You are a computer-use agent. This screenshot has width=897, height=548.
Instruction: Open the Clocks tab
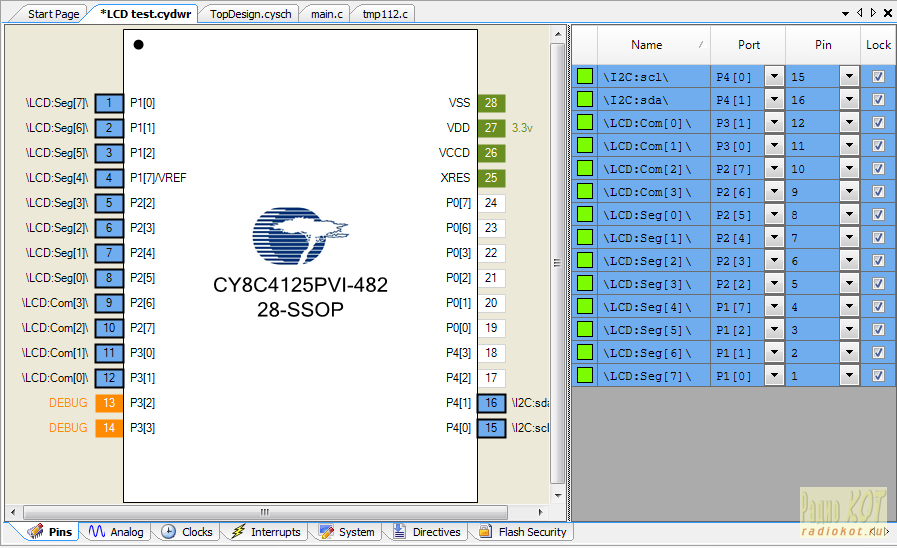pyautogui.click(x=186, y=532)
